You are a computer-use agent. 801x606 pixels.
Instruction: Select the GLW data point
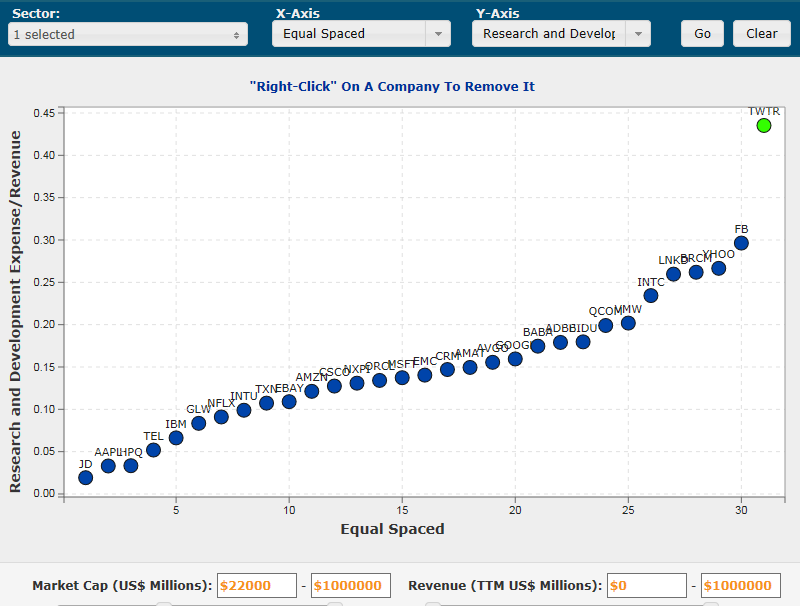pyautogui.click(x=199, y=424)
